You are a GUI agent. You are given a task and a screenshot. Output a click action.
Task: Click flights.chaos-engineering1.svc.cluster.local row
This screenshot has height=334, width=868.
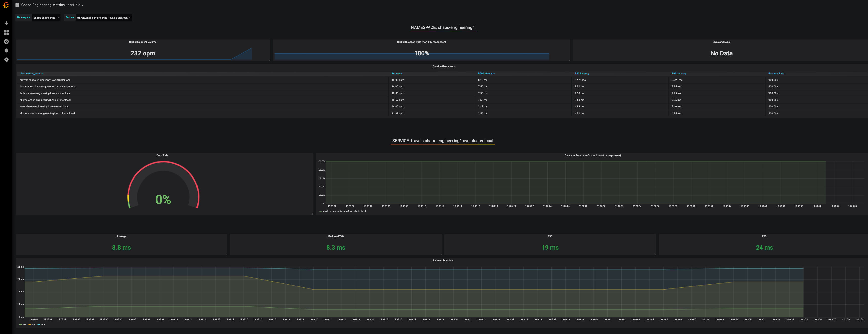[442, 100]
